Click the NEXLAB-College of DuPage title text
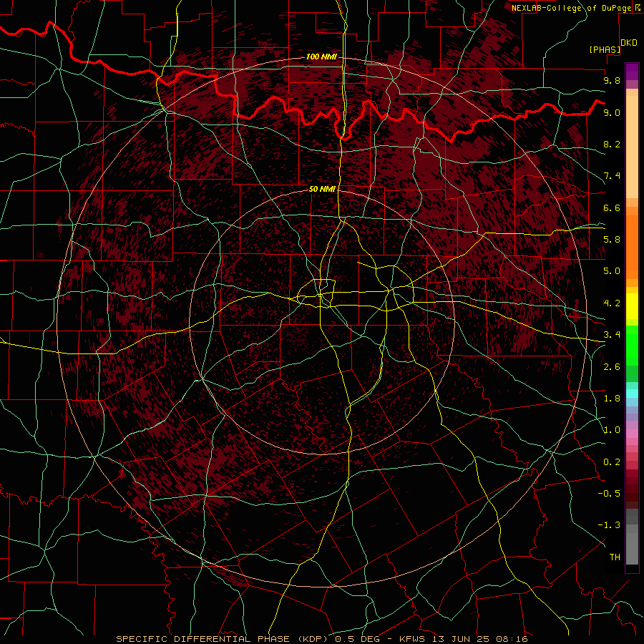644x644 pixels. [571, 8]
